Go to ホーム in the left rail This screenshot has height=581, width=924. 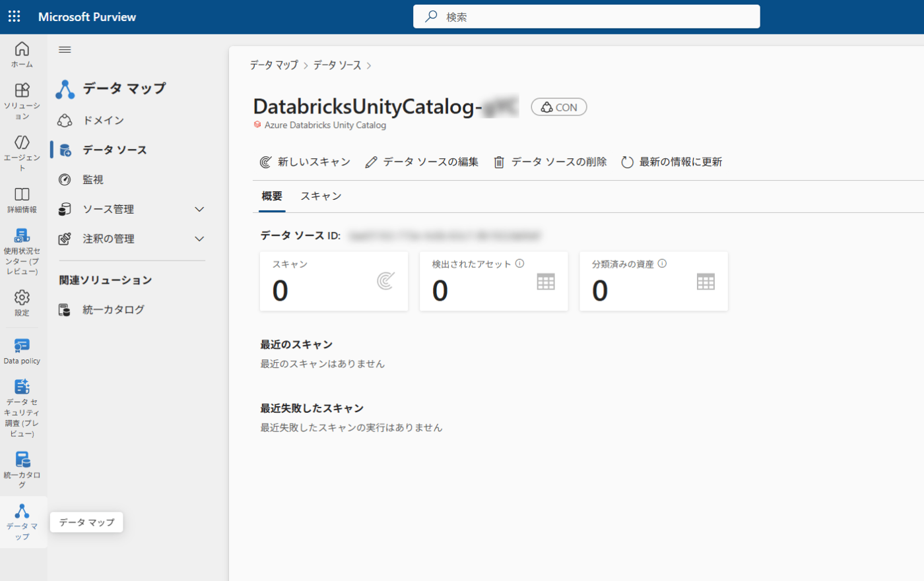(x=22, y=55)
